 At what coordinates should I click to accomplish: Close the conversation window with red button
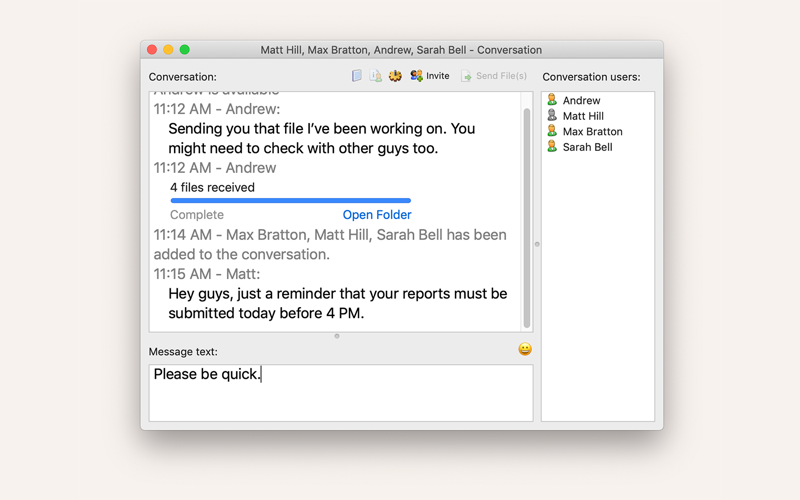click(152, 49)
